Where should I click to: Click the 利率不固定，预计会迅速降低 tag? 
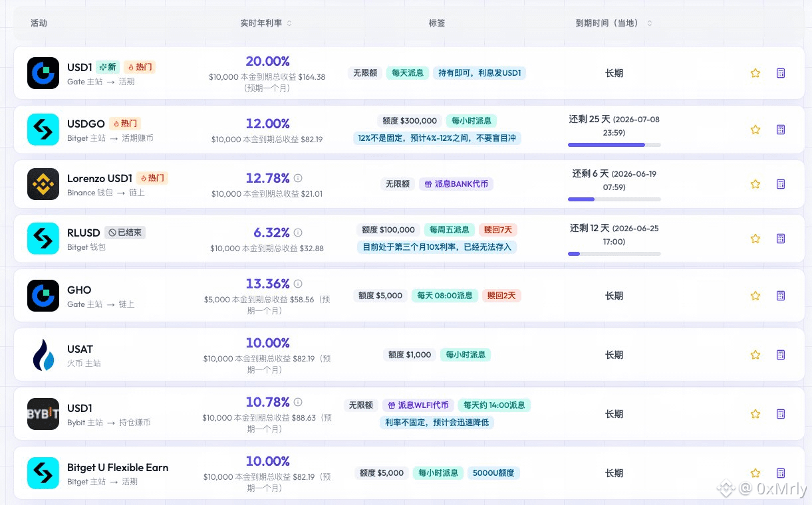pyautogui.click(x=437, y=423)
